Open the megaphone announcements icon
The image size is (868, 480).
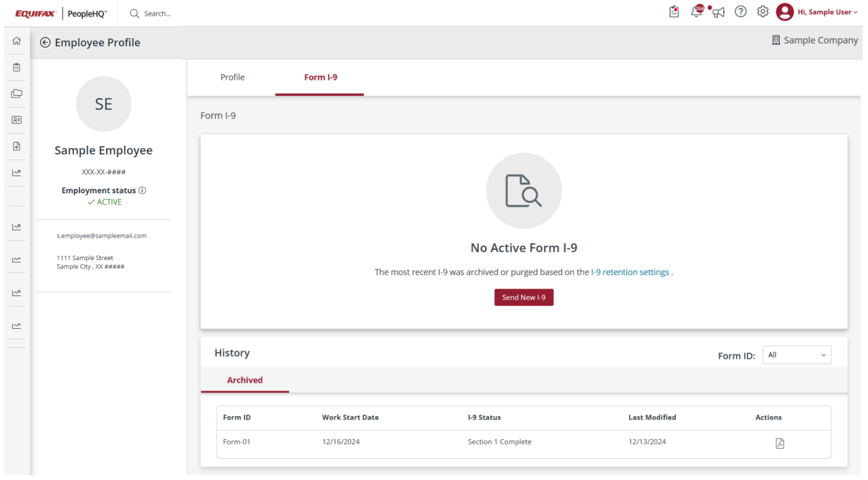718,12
